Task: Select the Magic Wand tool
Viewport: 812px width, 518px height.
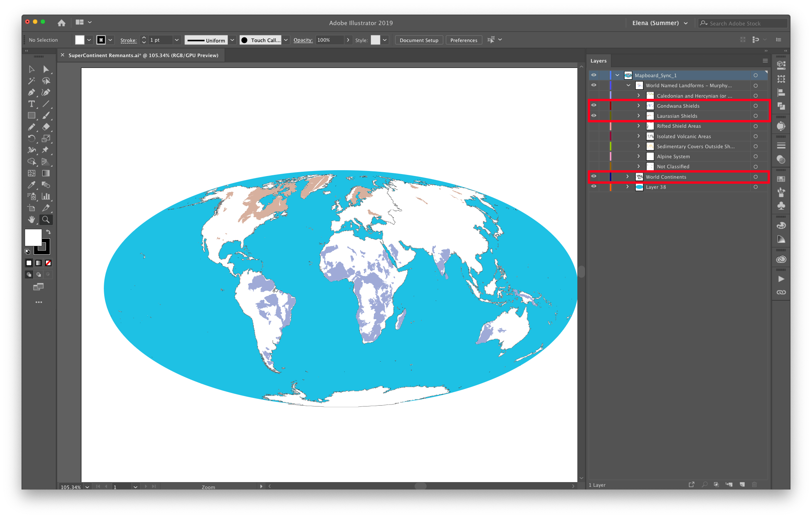Action: [x=32, y=81]
